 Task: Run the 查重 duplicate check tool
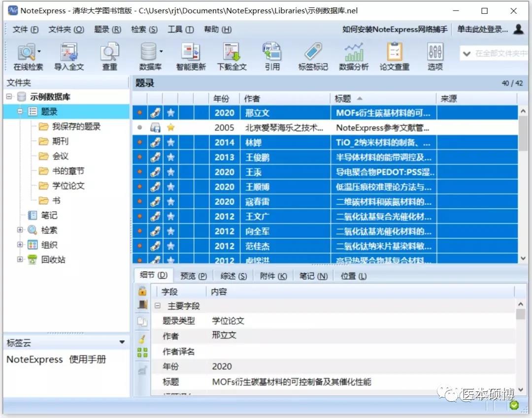click(x=109, y=56)
